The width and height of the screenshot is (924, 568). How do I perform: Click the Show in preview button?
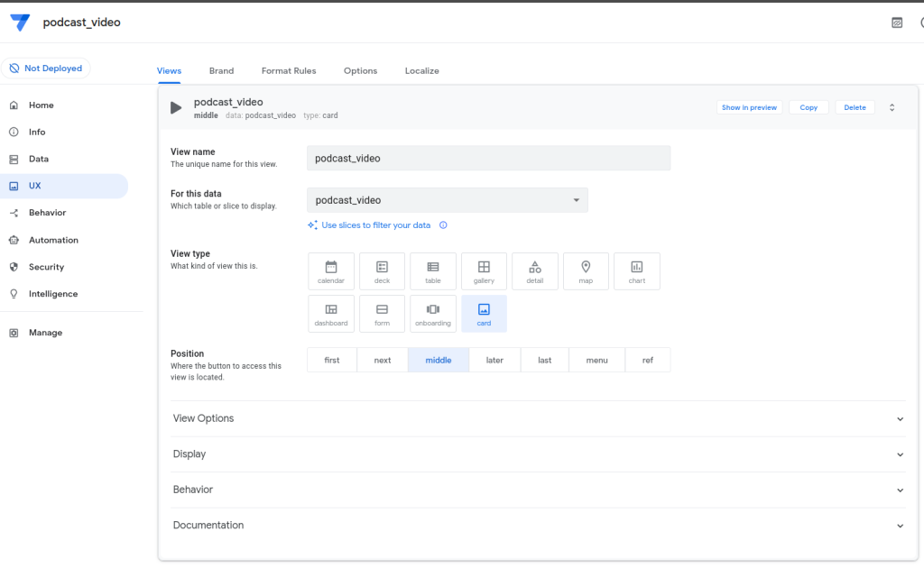(750, 107)
